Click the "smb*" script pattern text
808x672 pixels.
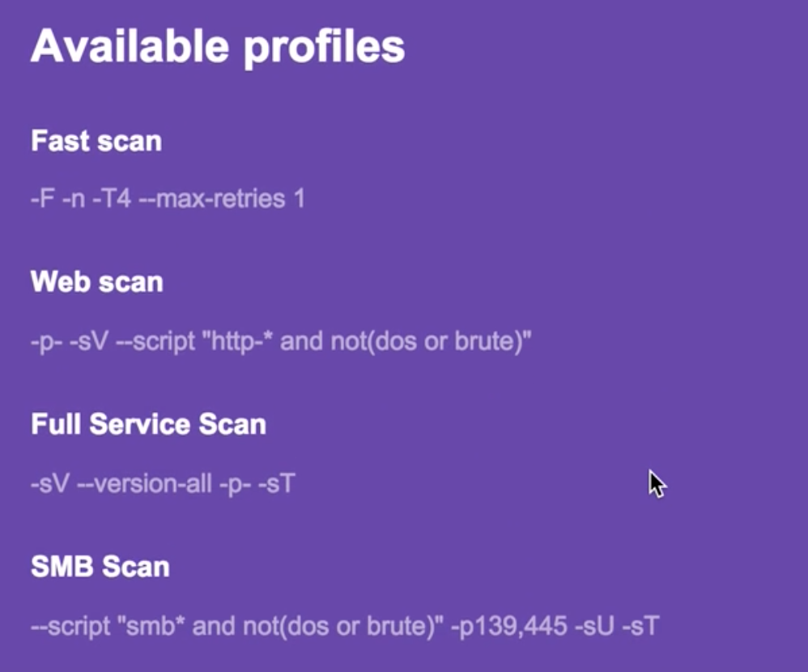pos(151,626)
